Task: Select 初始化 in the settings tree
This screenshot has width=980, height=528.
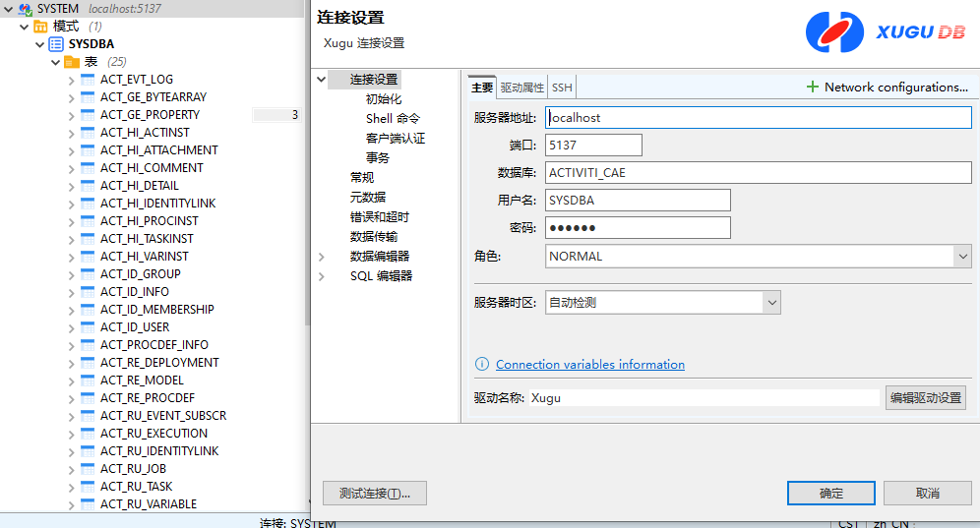Action: coord(384,99)
